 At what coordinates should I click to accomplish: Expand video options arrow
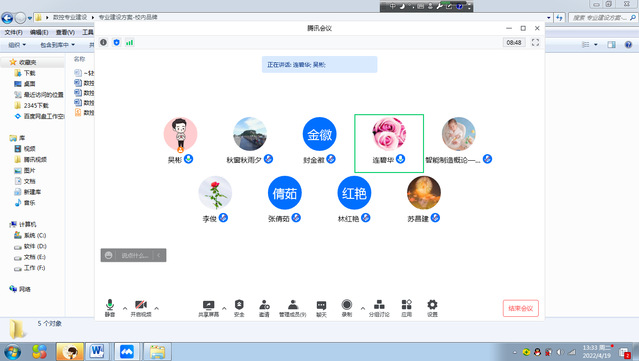[156, 308]
